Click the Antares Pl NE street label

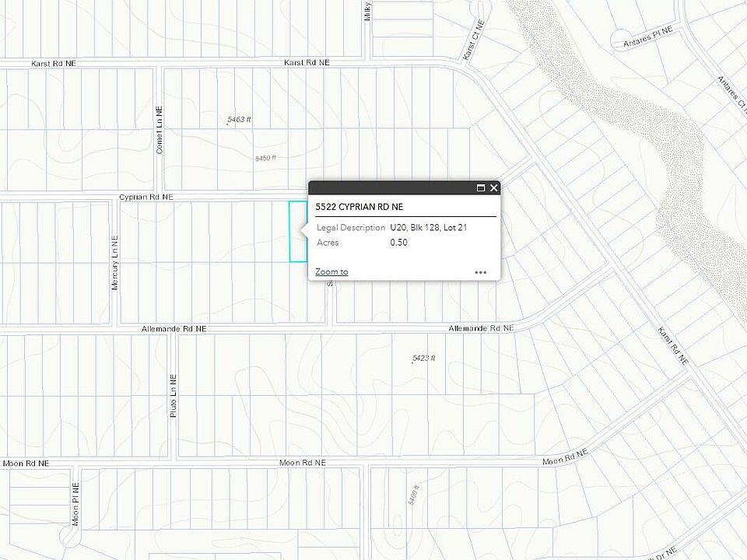pyautogui.click(x=648, y=37)
